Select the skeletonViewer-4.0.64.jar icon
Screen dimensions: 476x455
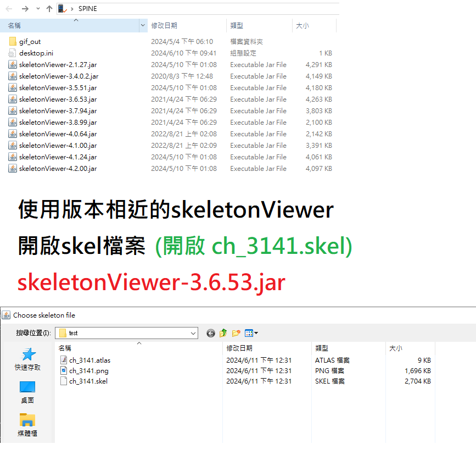(13, 134)
